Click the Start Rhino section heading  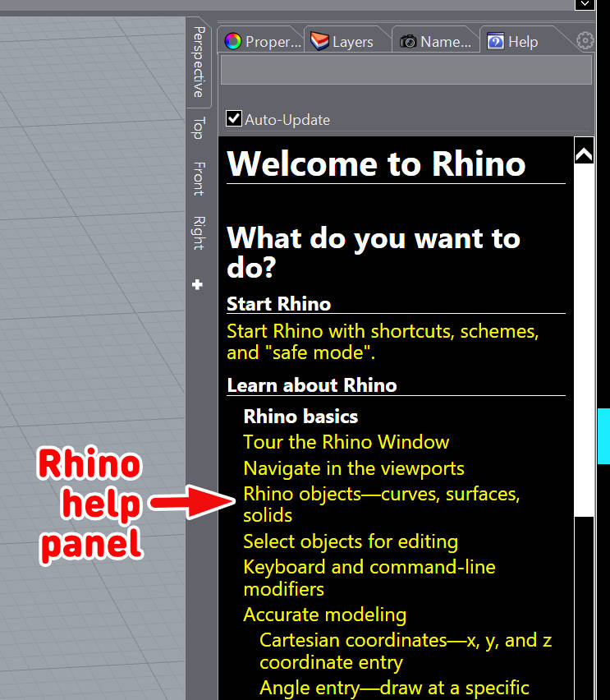[x=278, y=303]
